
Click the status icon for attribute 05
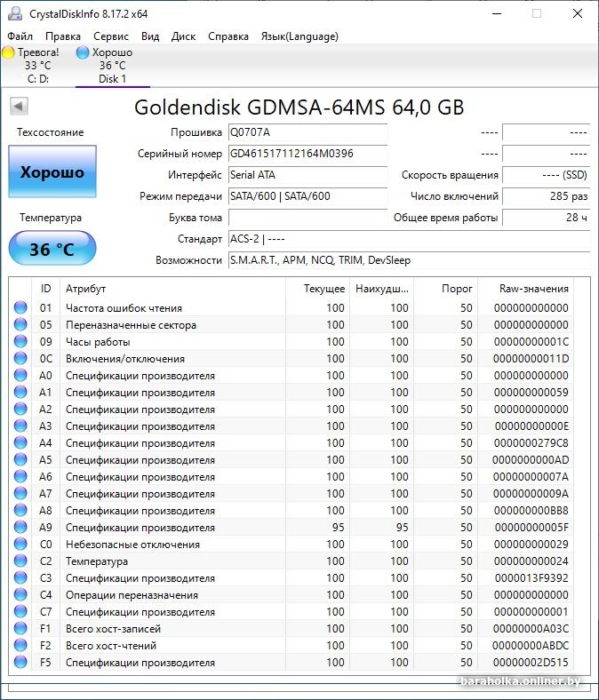[x=20, y=324]
